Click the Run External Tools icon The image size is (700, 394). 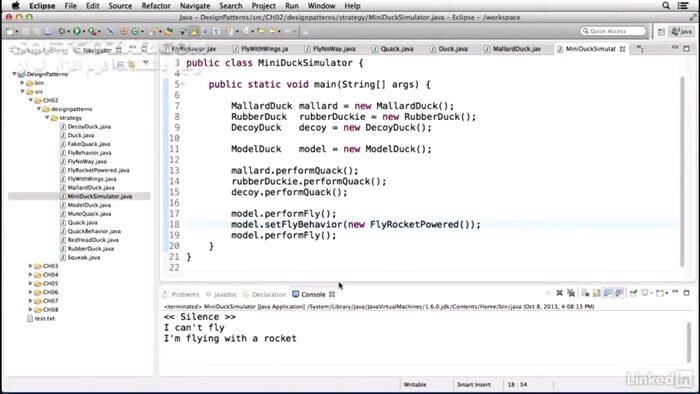pyautogui.click(x=92, y=31)
